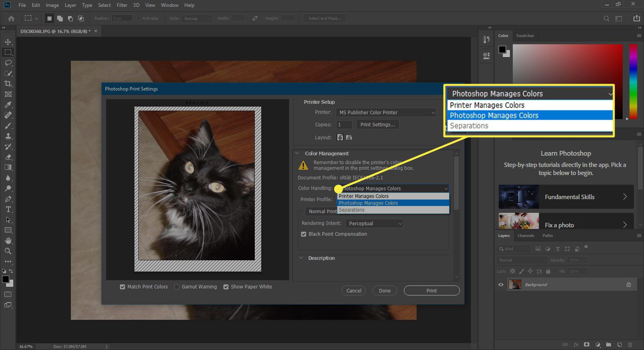Select the Eraser tool
The image size is (644, 350).
click(x=8, y=157)
